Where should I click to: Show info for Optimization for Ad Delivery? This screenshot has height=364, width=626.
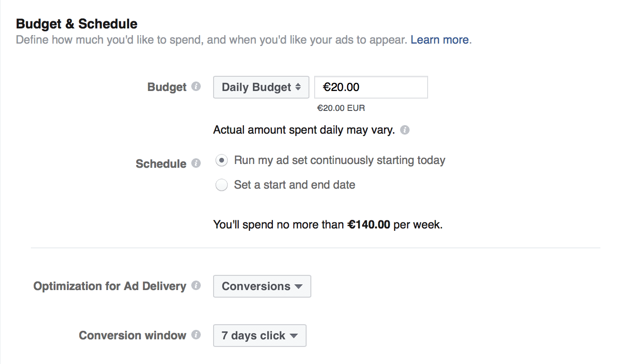point(196,286)
